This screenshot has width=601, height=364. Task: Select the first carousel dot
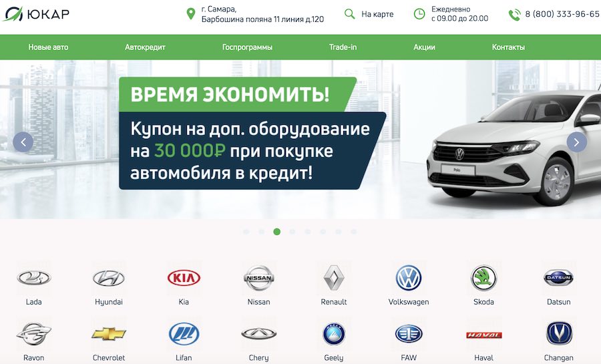246,232
